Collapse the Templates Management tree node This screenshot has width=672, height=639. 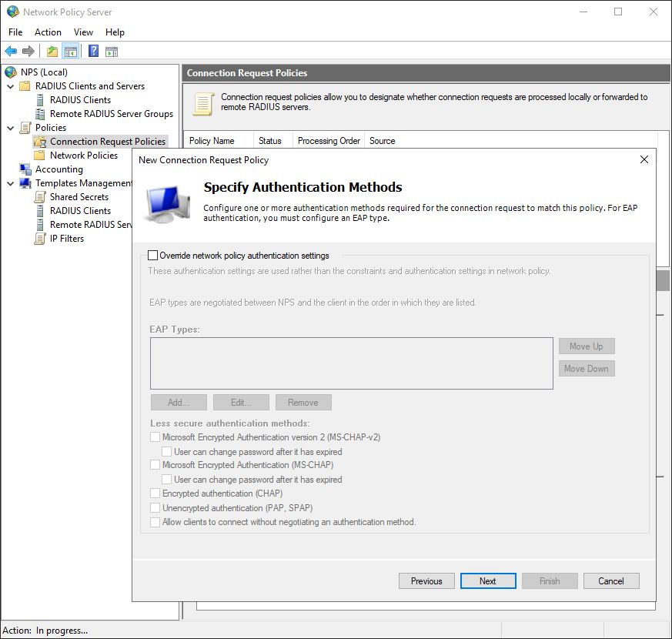[x=11, y=183]
